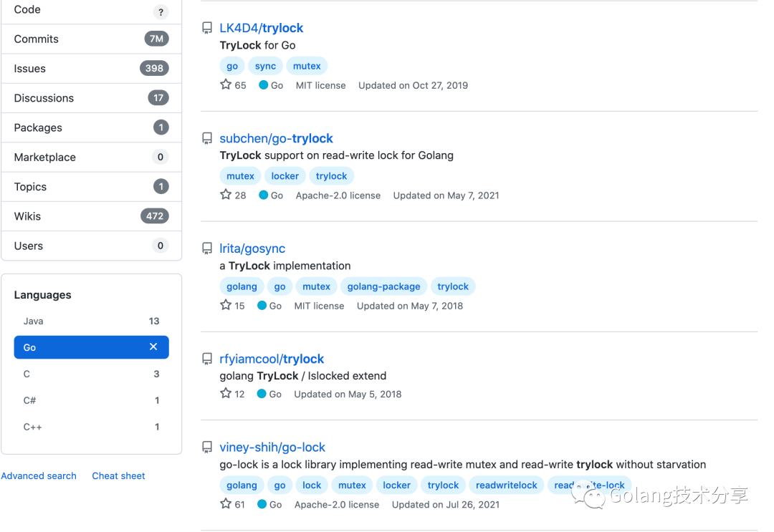774x532 pixels.
Task: Click repo icon beside LK4D4/trylock
Action: pyautogui.click(x=207, y=28)
